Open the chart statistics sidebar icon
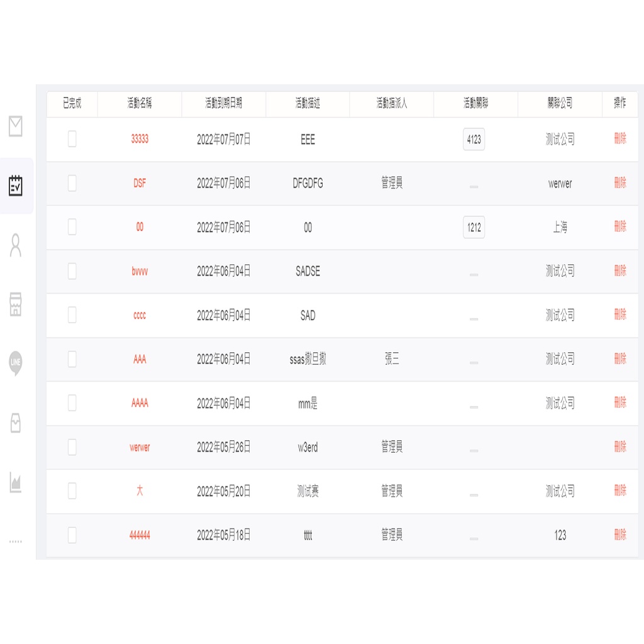The width and height of the screenshot is (644, 644). point(16,482)
